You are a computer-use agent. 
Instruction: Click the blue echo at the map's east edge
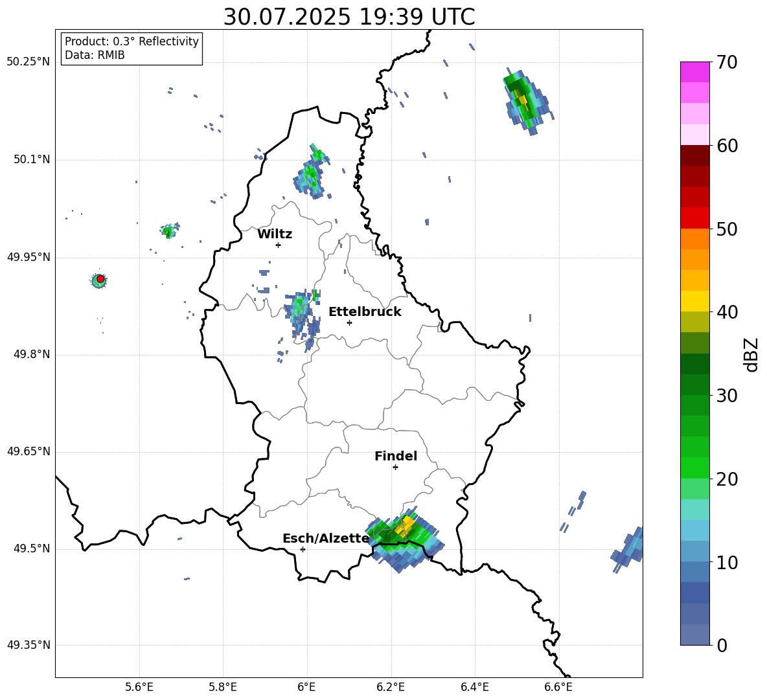tap(628, 549)
